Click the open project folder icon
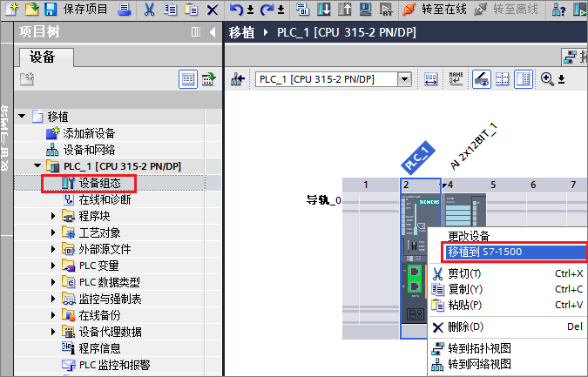Image resolution: width=588 pixels, height=377 pixels. click(32, 9)
